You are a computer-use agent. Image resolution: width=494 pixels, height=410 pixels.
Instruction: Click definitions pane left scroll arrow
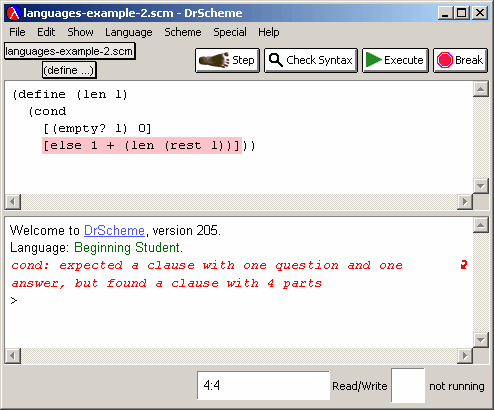pyautogui.click(x=13, y=202)
